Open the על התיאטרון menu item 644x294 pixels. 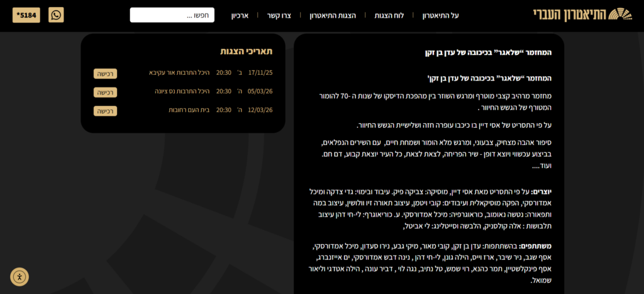pos(440,16)
